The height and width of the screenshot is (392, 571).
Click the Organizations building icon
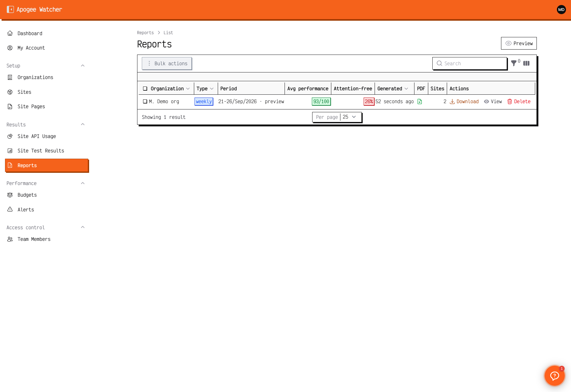coord(10,77)
